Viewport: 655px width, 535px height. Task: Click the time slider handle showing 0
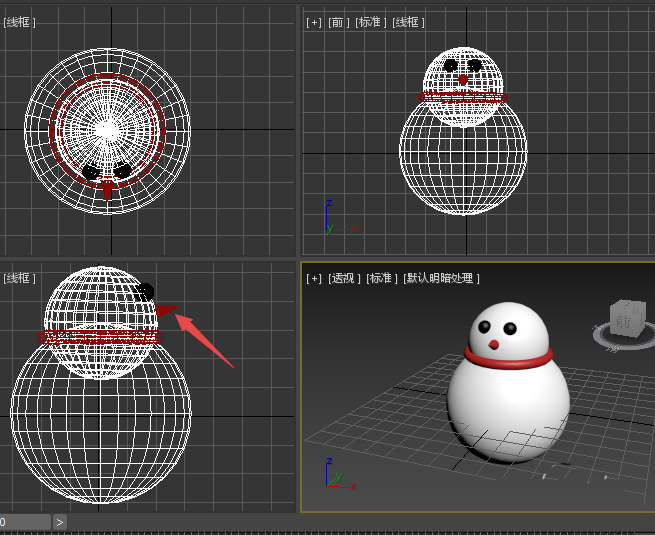[24, 522]
